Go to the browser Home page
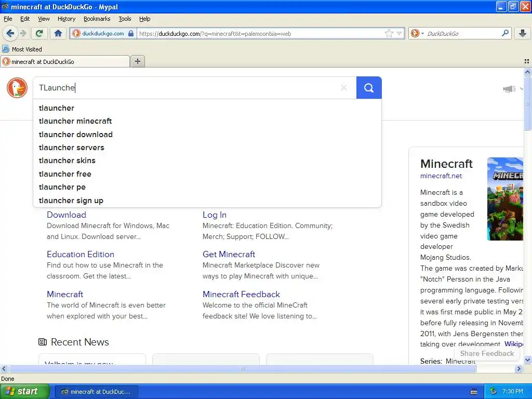 (x=58, y=33)
